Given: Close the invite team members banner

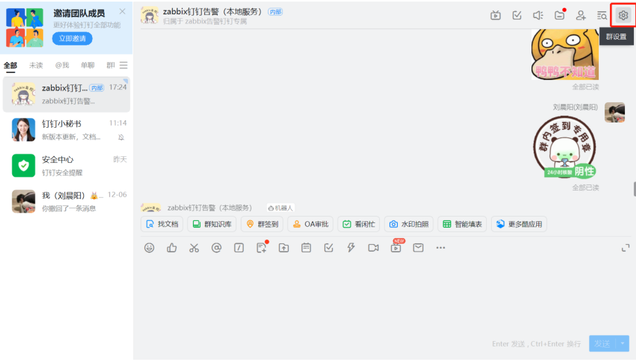Looking at the screenshot, I should click(122, 11).
